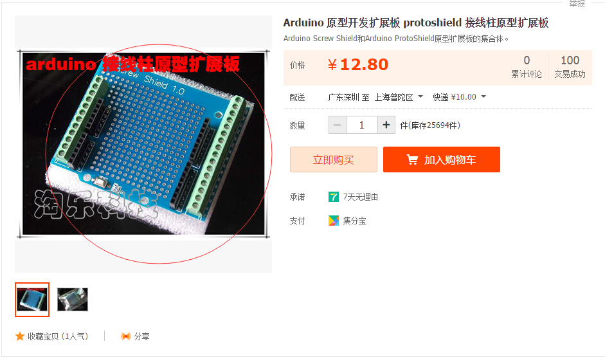Click the 分享 share link
This screenshot has width=605, height=364.
(141, 336)
